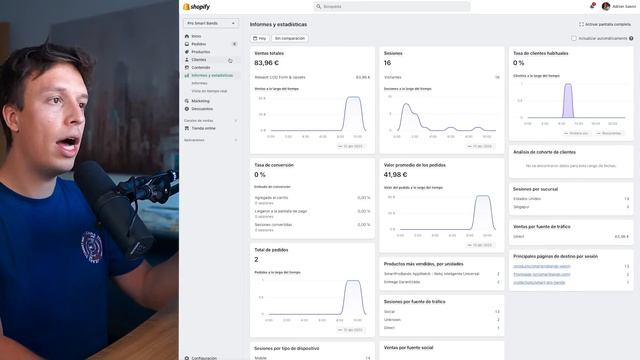
Task: Open the Tasa de conversión report
Action: 274,165
